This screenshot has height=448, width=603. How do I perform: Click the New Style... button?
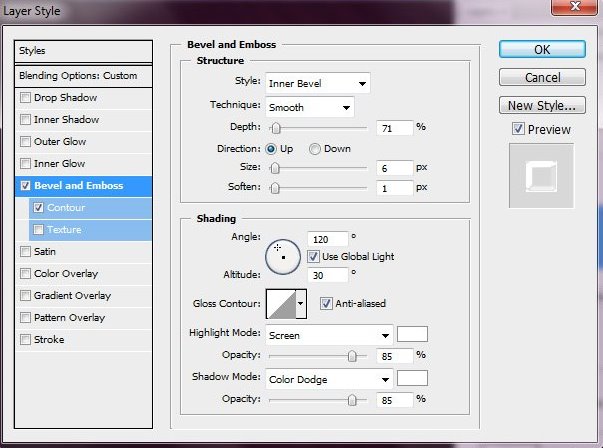pos(541,105)
